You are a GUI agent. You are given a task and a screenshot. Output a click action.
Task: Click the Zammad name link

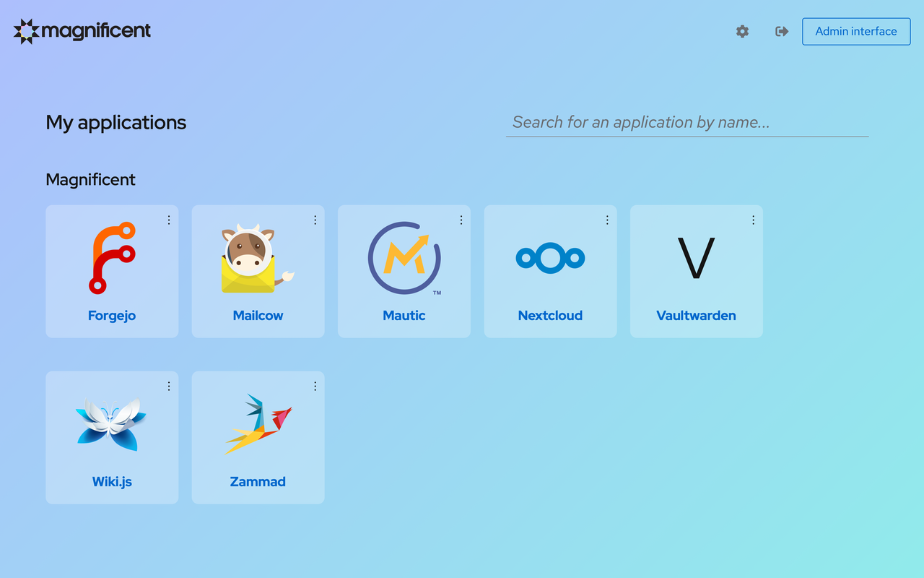[258, 482]
